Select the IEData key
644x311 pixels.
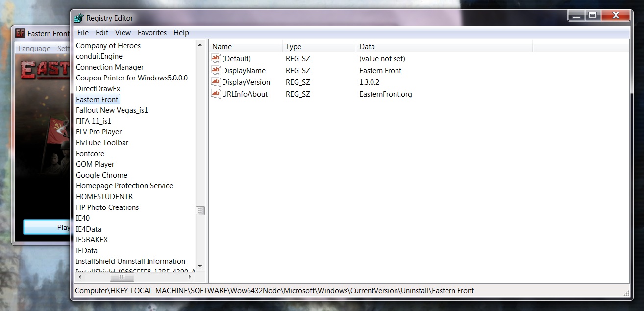[x=87, y=251]
